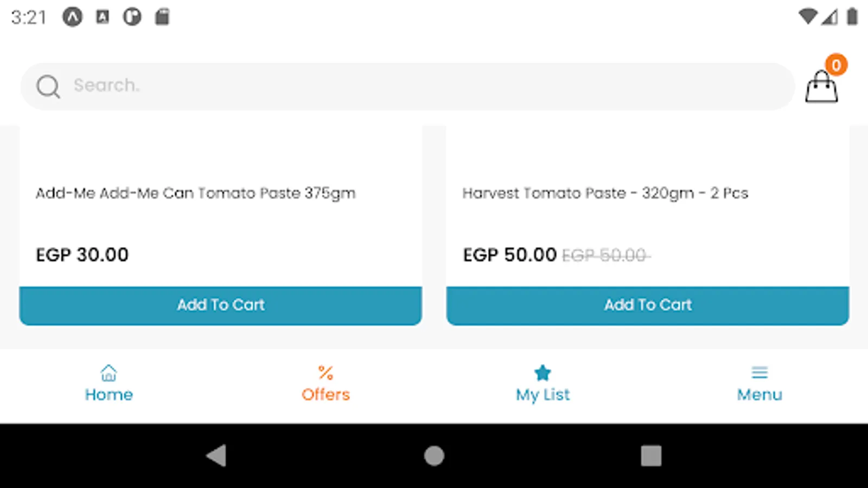Add Add-Me Tomato Paste to cart
Viewport: 868px width, 488px height.
220,305
